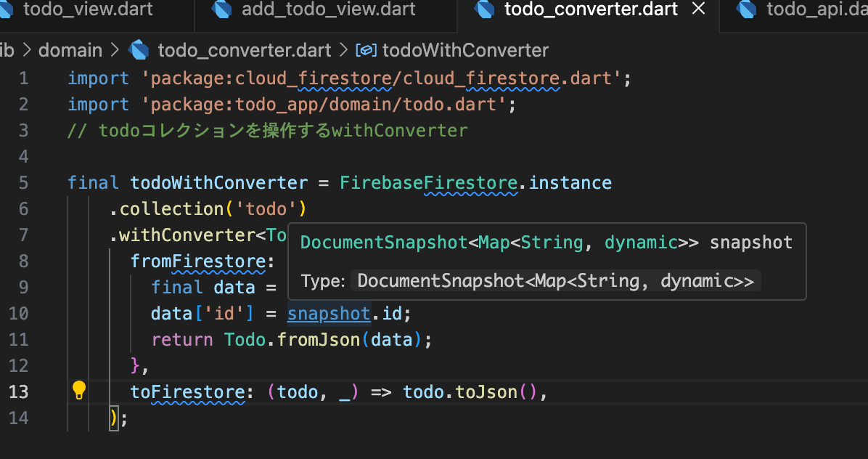
Task: Click the .collection('todo') call
Action: click(x=208, y=208)
